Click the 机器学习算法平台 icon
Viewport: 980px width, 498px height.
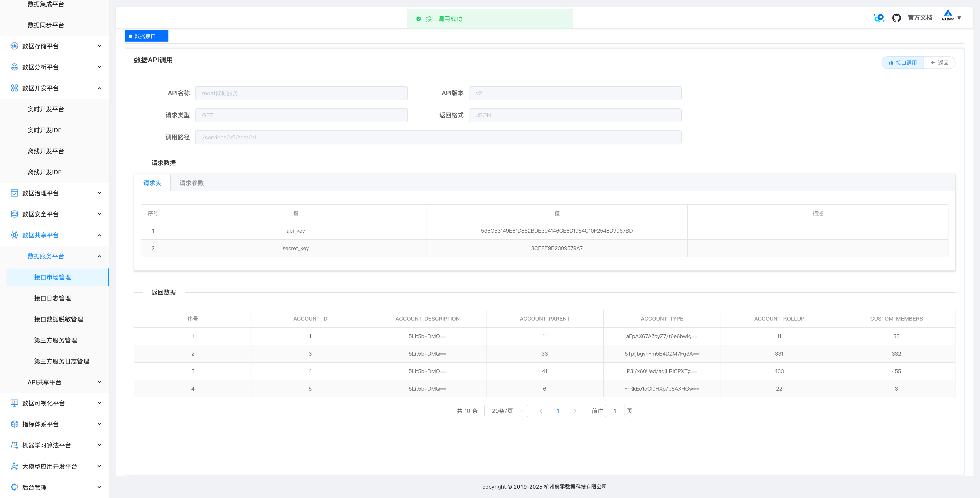[14, 445]
